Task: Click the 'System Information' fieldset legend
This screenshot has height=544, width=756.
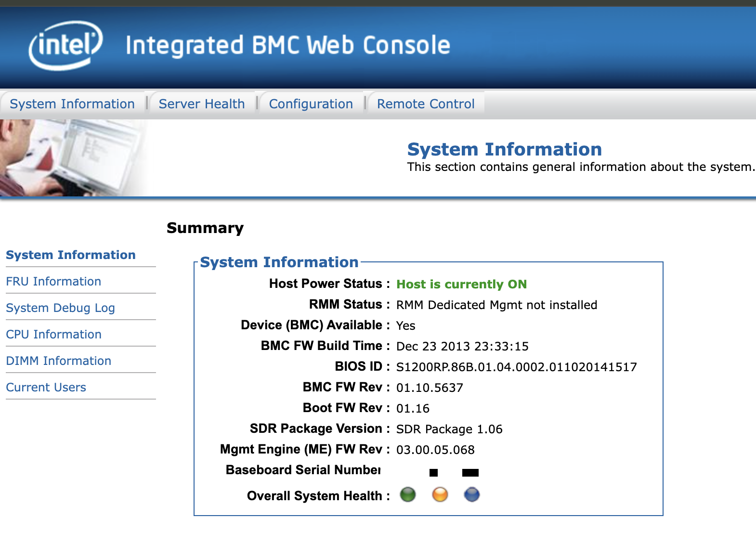Action: point(279,262)
